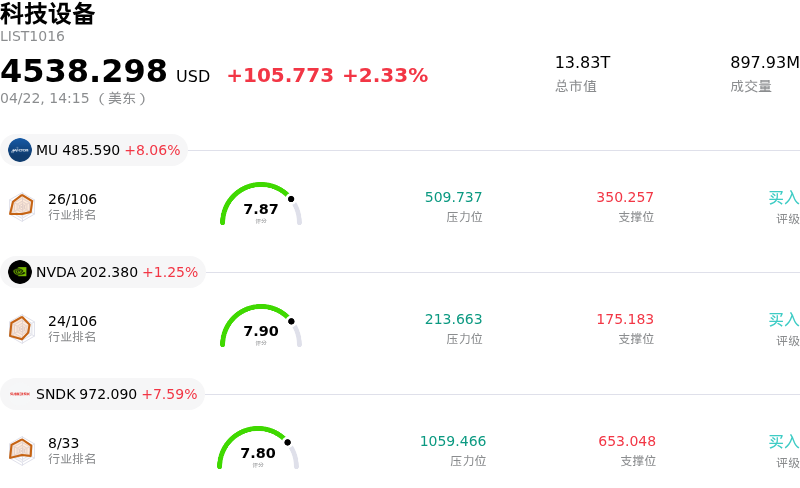The width and height of the screenshot is (800, 488).
Task: Click MU's resistance level 509.737
Action: click(453, 198)
